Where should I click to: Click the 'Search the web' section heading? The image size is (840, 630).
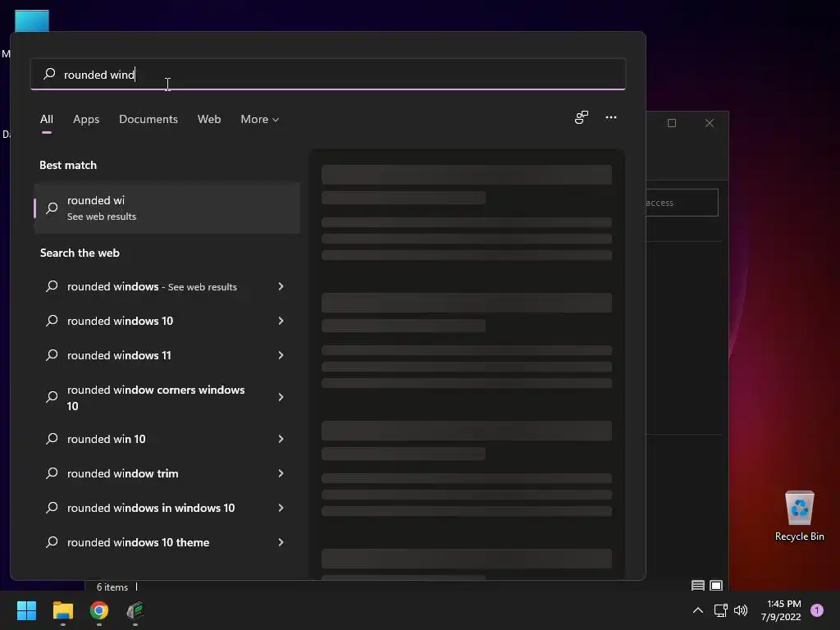80,253
